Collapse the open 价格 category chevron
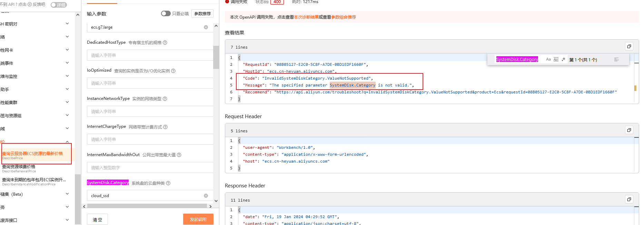The width and height of the screenshot is (644, 225). coord(67,141)
